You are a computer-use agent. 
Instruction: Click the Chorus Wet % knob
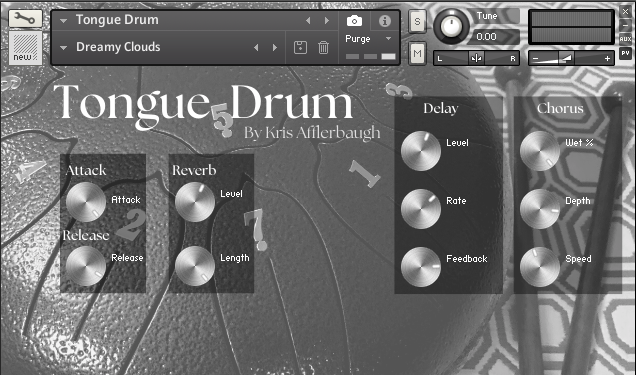click(x=540, y=151)
